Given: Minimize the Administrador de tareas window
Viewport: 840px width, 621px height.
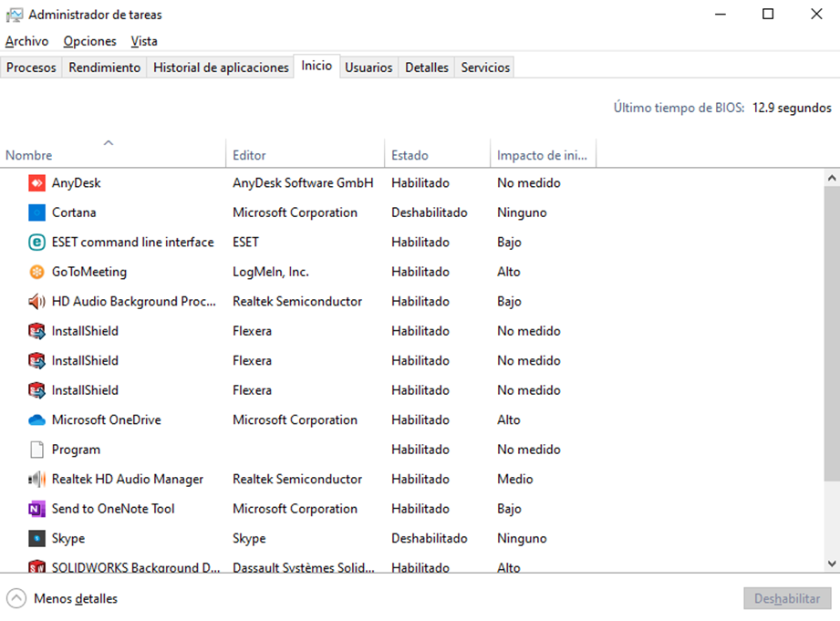Looking at the screenshot, I should (721, 15).
